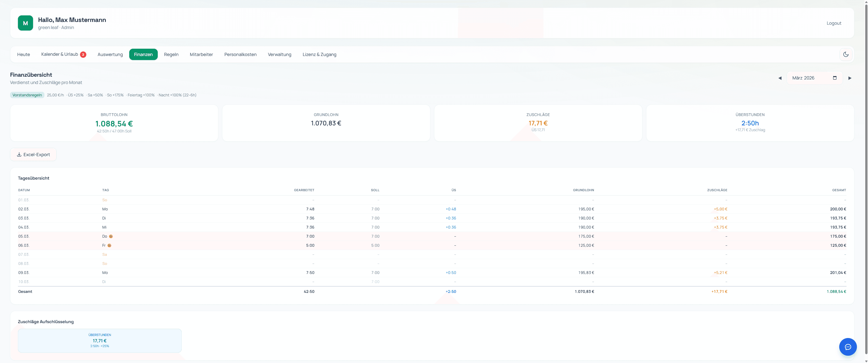Click the M user avatar

(x=25, y=23)
